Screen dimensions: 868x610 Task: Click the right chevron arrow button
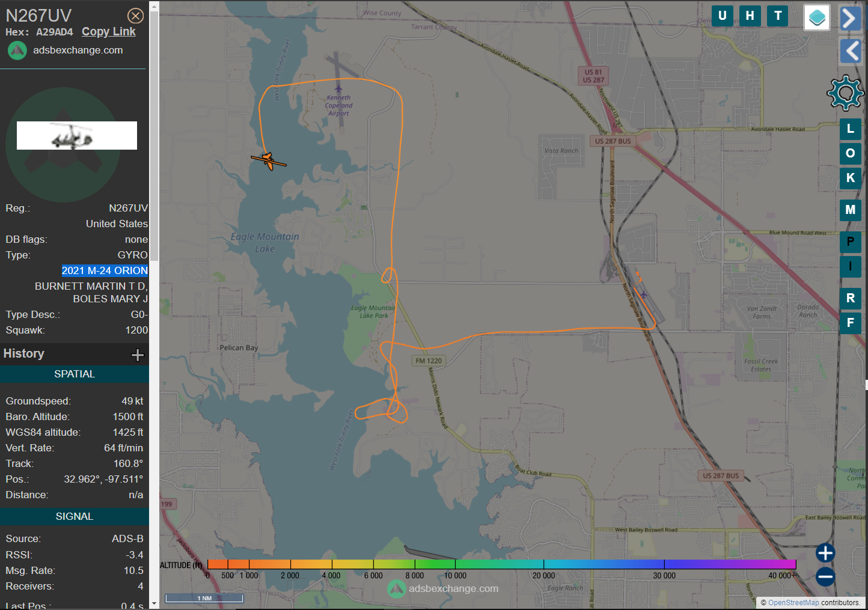[850, 19]
